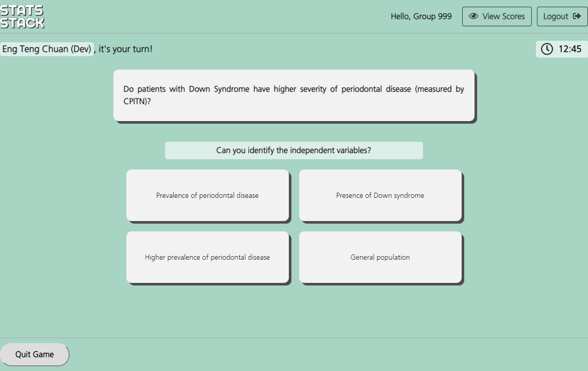The width and height of the screenshot is (588, 371).
Task: Open the View Scores page
Action: tap(496, 16)
